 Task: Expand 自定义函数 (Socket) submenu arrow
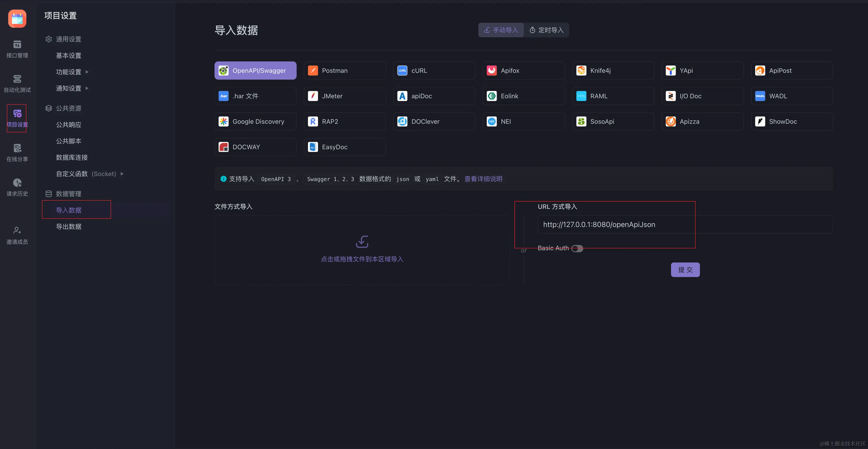pyautogui.click(x=122, y=174)
